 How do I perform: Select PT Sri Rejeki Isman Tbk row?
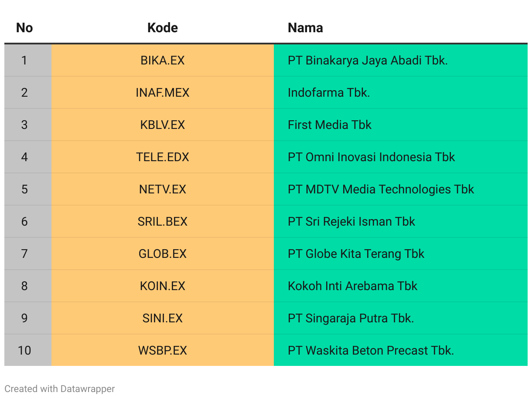point(266,221)
